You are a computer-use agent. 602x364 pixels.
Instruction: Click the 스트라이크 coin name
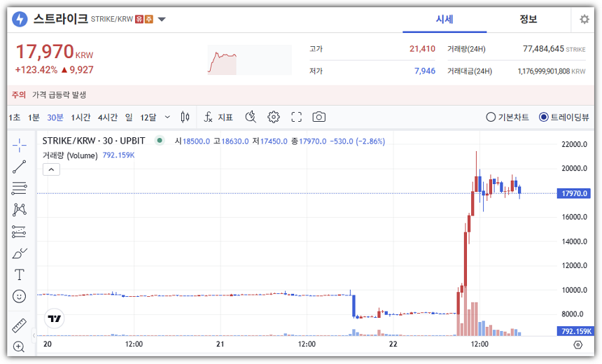[x=61, y=19]
